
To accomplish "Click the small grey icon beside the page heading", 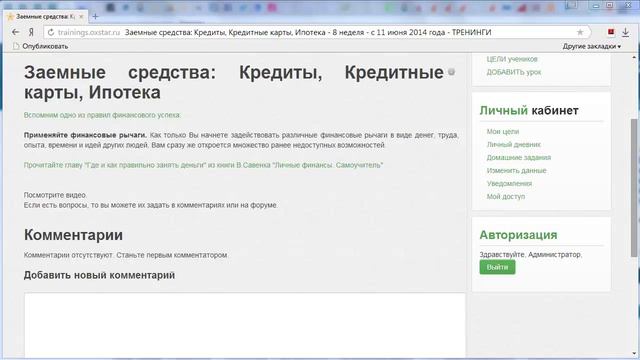I will coord(451,72).
